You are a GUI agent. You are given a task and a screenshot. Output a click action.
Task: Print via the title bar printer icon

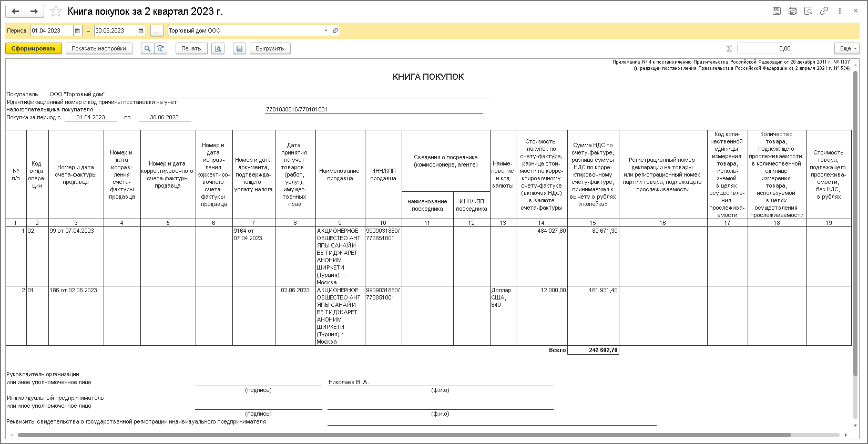(793, 11)
